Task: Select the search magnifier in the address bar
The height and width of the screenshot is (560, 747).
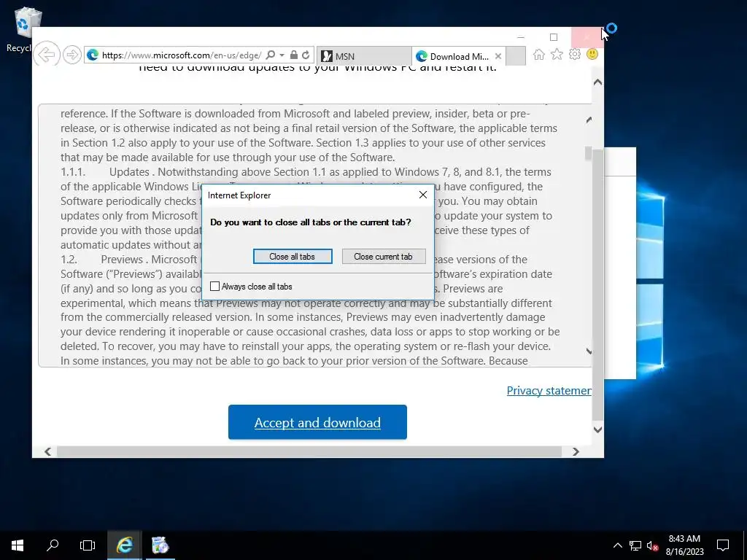Action: [270, 55]
